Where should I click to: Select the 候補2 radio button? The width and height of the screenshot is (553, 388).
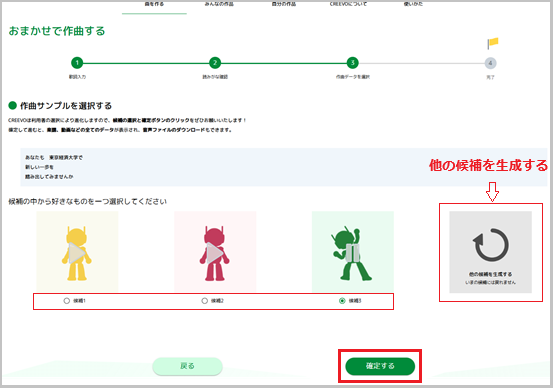[x=205, y=301]
